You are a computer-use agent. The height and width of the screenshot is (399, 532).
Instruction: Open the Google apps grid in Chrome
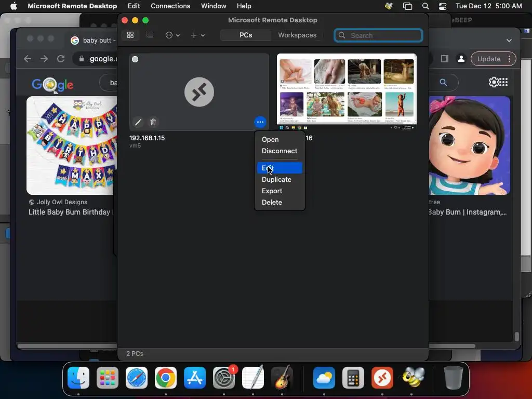(504, 82)
